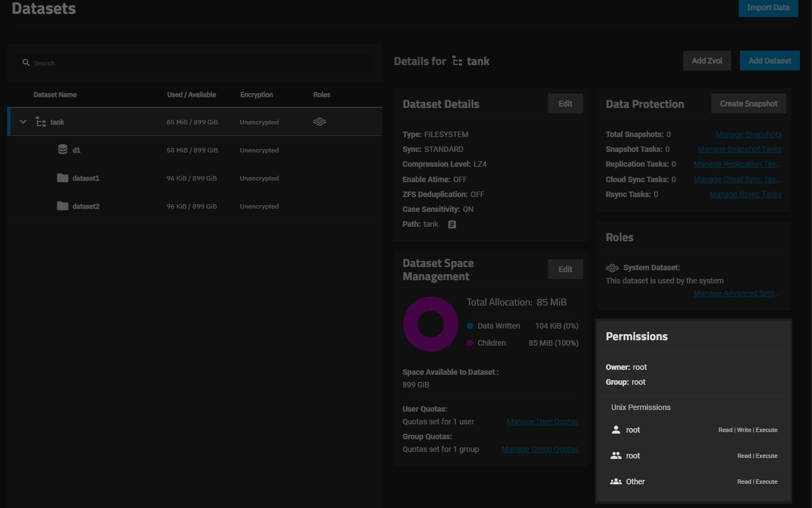Click the dataset1 folder icon
This screenshot has height=508, width=812.
63,178
